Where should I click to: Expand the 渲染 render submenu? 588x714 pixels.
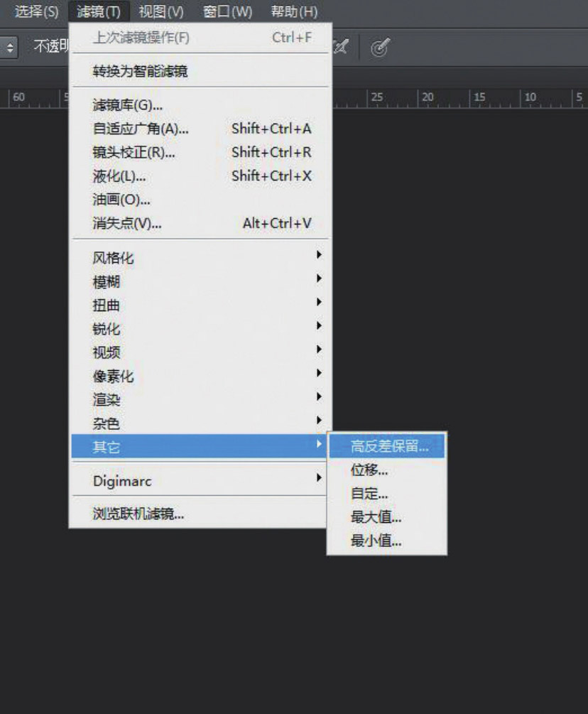pyautogui.click(x=200, y=400)
